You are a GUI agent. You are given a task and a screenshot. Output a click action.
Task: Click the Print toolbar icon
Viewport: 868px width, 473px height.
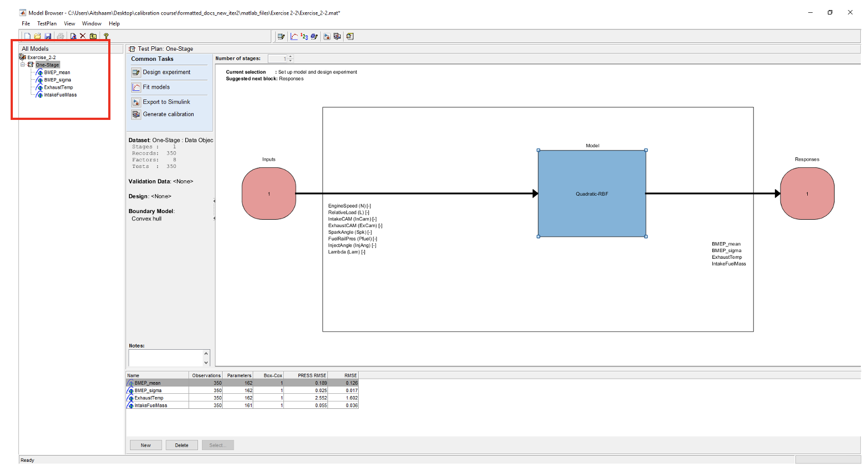coord(60,36)
